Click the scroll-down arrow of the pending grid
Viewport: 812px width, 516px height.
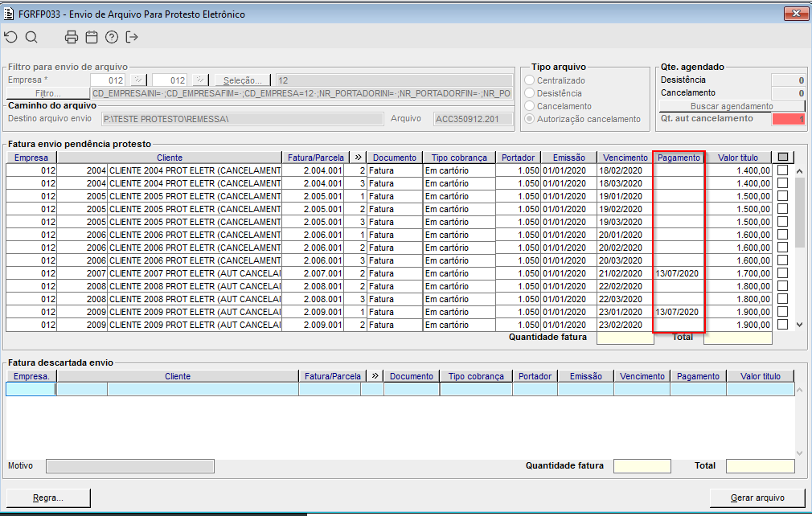tap(799, 324)
